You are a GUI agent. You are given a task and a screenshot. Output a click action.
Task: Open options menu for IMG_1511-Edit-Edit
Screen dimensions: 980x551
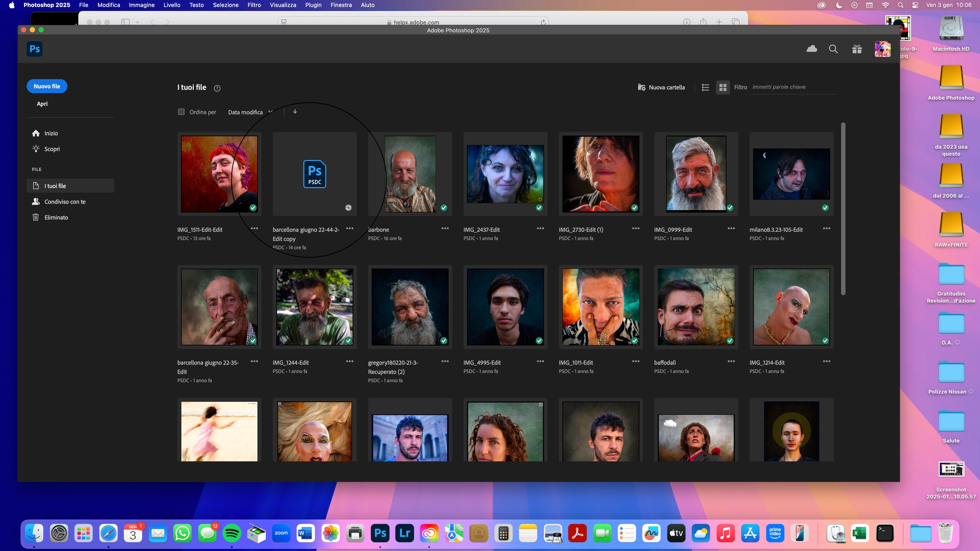(254, 228)
